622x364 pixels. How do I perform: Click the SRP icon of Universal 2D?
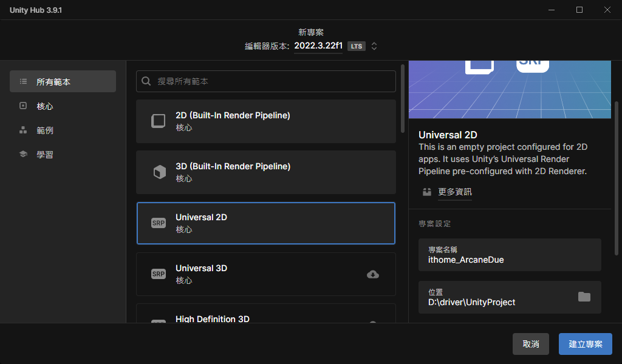[159, 223]
